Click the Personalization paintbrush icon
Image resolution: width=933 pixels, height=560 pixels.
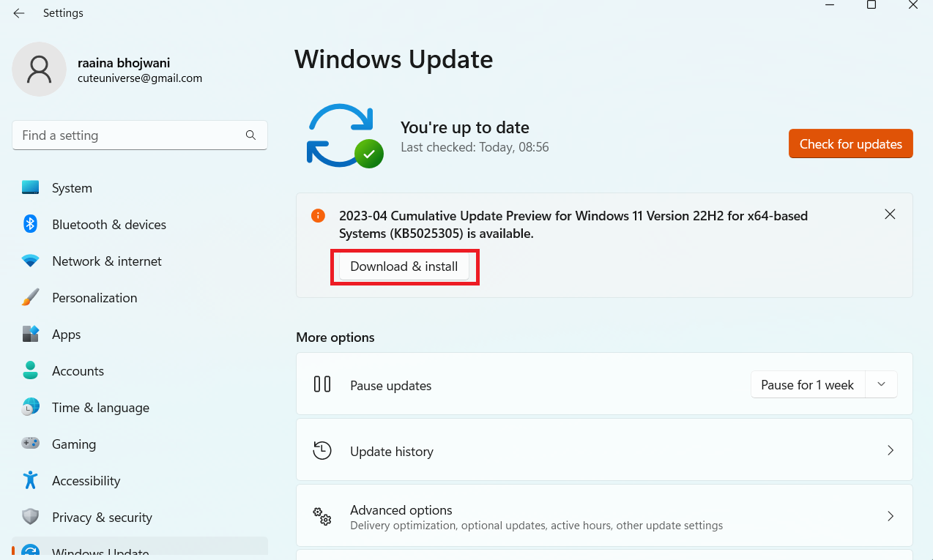30,298
